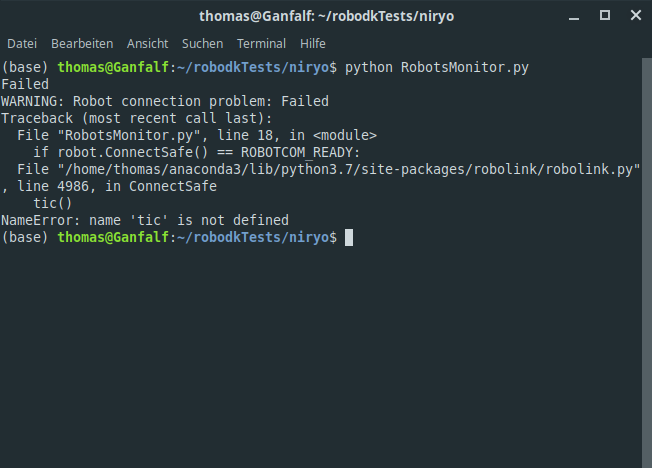Maximize the terminal window

(x=605, y=16)
